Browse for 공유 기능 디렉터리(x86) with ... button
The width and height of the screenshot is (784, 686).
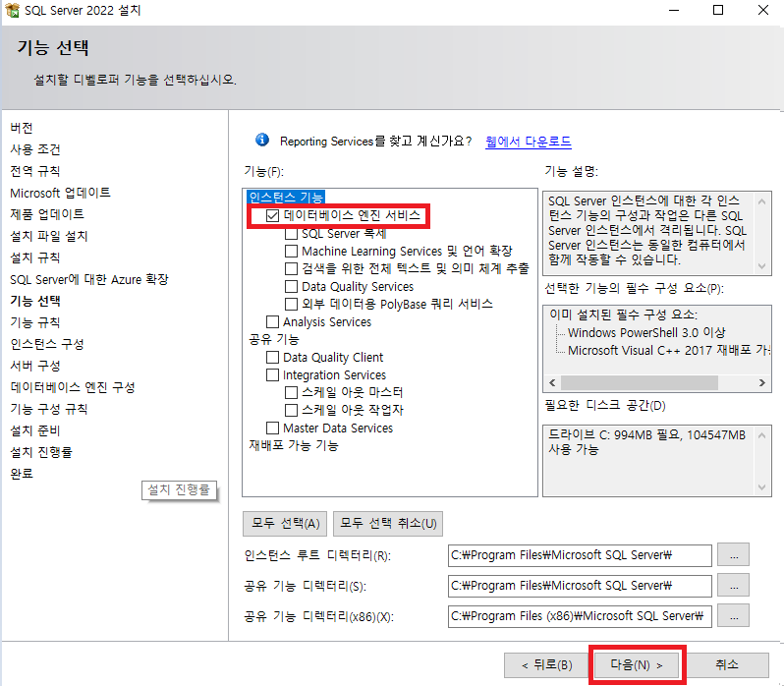point(733,616)
